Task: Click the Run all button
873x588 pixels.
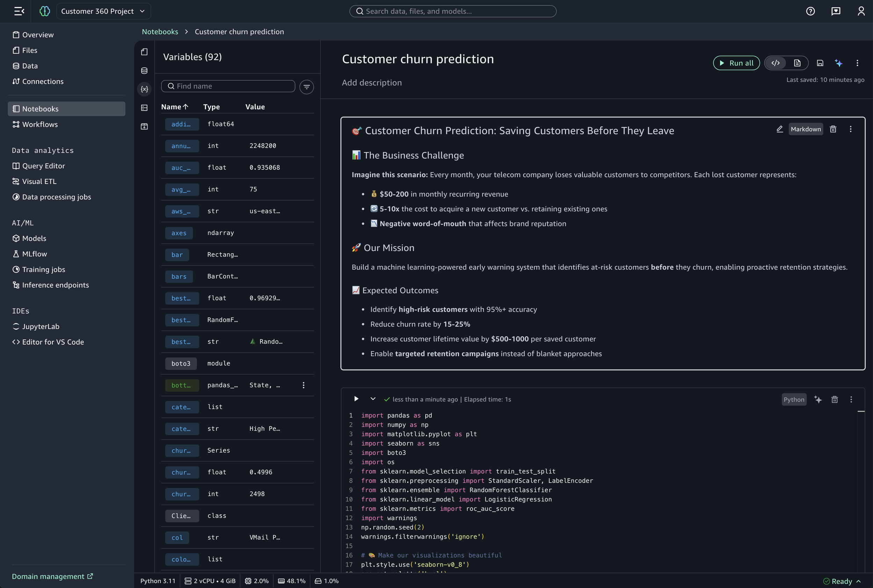Action: pos(736,63)
